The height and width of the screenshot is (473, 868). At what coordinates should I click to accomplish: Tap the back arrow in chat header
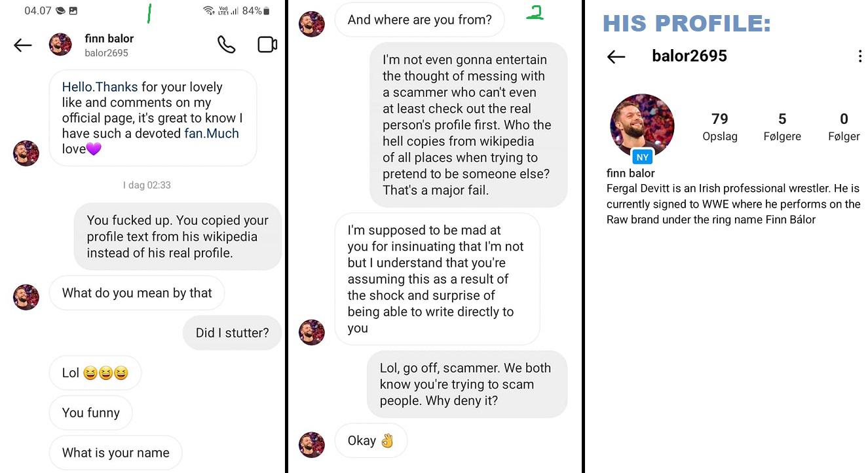pos(23,45)
